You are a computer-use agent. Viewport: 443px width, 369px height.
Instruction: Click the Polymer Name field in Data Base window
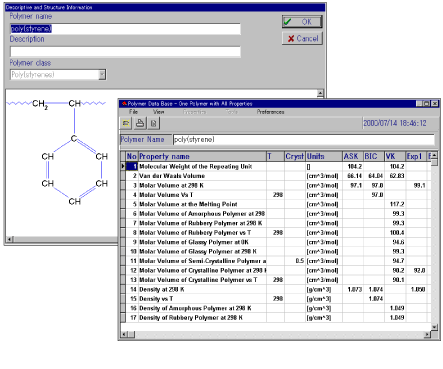click(x=304, y=140)
